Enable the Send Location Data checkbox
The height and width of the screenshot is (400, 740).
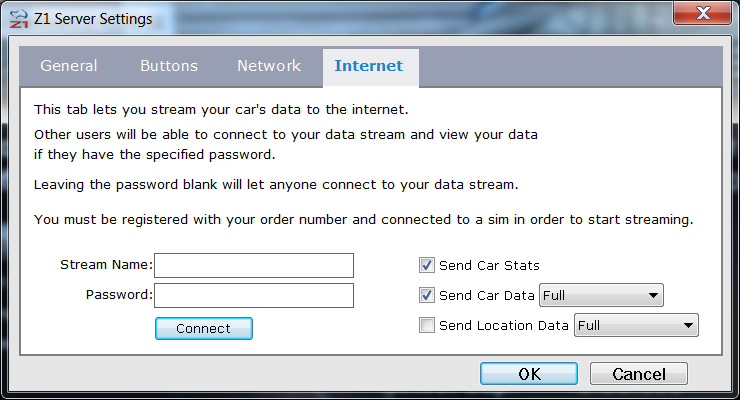427,325
